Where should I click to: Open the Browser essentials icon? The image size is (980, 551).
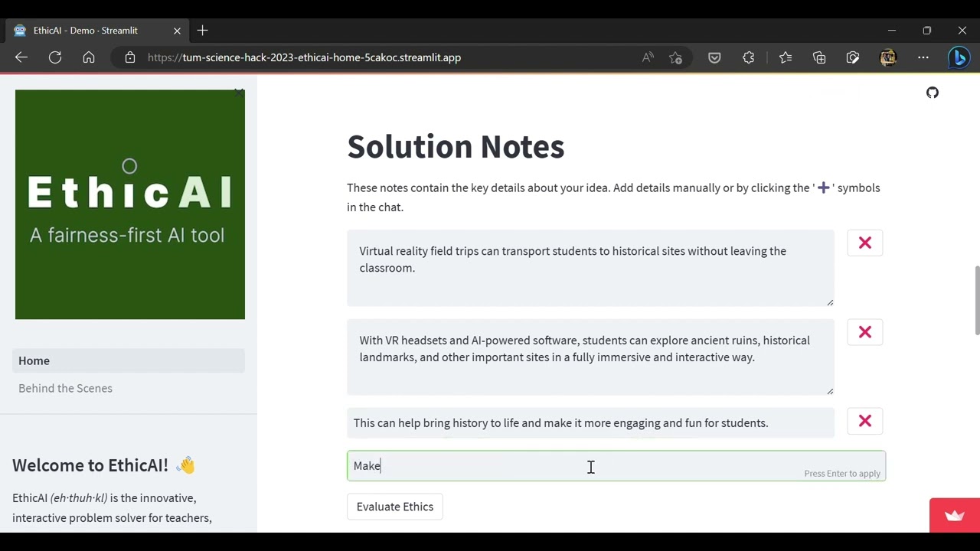coord(853,57)
